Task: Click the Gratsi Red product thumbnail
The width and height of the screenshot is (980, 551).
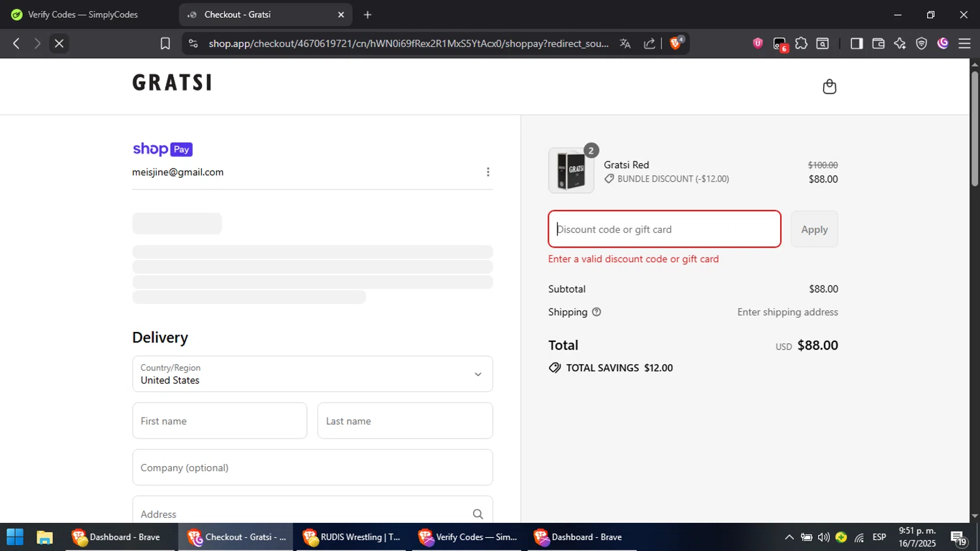Action: coord(571,171)
